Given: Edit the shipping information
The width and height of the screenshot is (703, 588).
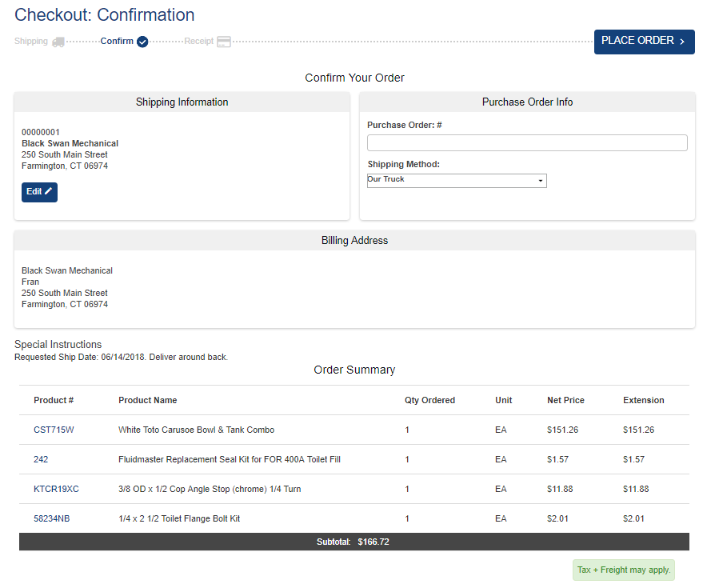Looking at the screenshot, I should pos(39,192).
